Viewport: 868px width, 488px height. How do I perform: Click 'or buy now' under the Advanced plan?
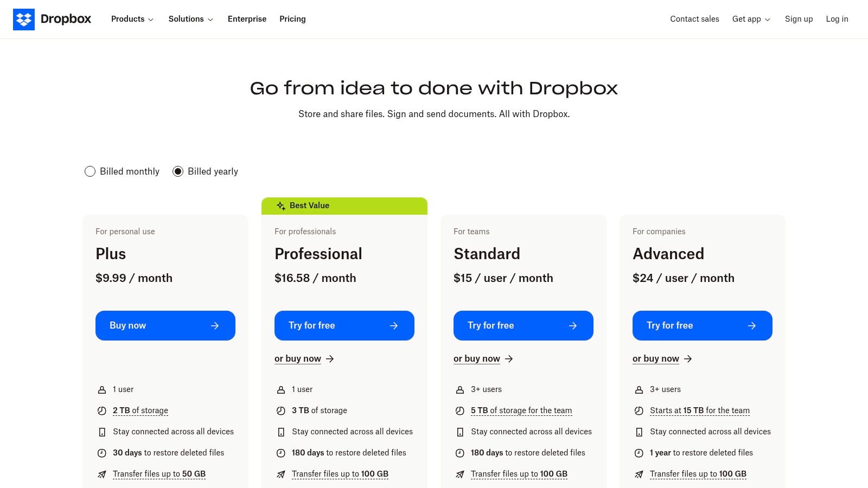coord(656,358)
